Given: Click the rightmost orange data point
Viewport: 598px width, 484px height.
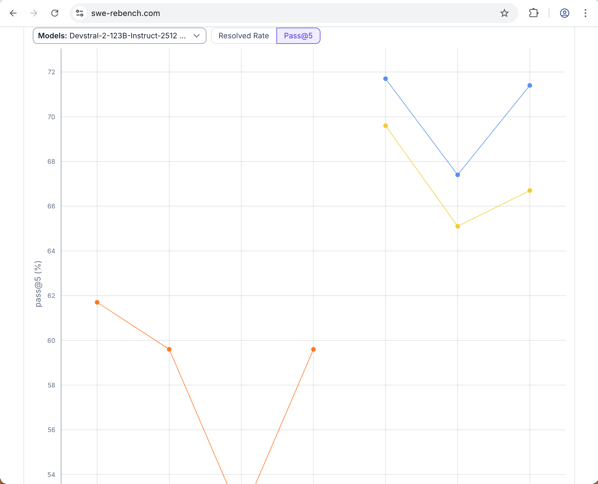Looking at the screenshot, I should [313, 349].
